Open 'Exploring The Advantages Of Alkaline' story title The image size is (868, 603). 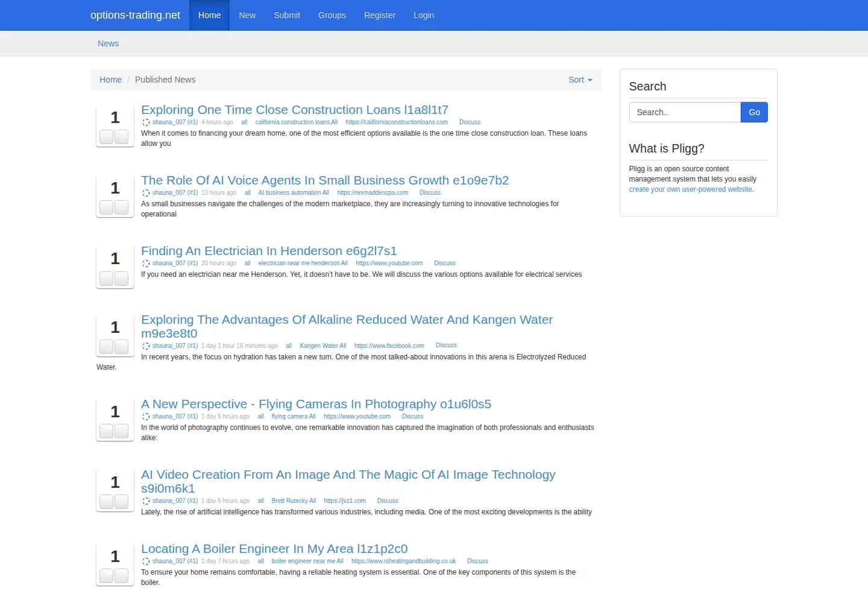pos(347,326)
